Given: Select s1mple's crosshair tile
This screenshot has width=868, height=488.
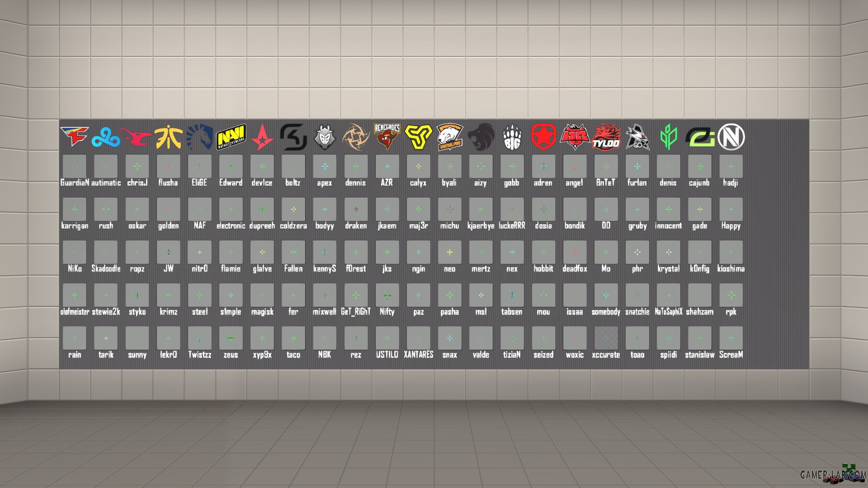Looking at the screenshot, I should point(231,295).
